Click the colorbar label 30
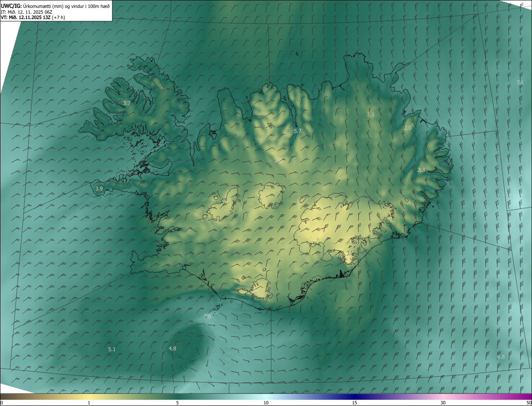The image size is (532, 406). [x=443, y=403]
